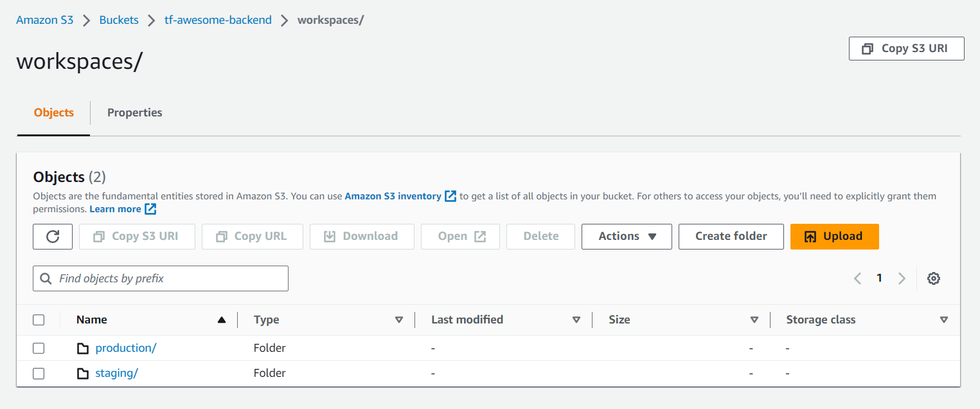Click the production folder icon
This screenshot has width=980, height=409.
pos(83,349)
